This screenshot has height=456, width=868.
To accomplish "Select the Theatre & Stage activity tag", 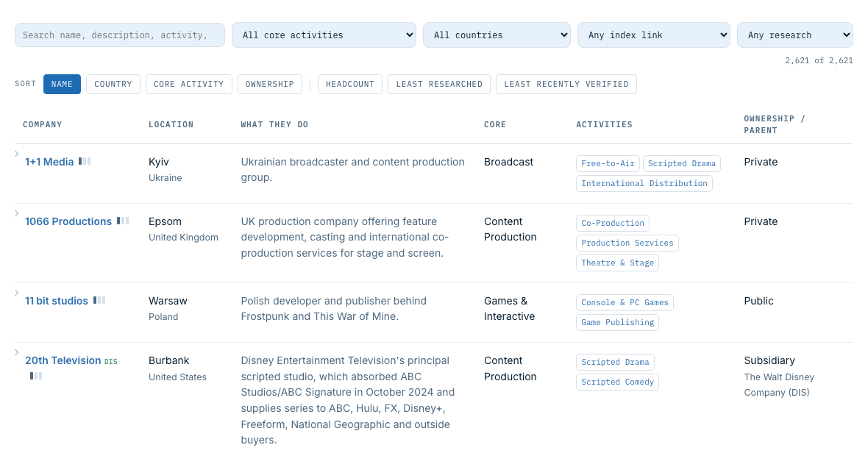I will coord(617,263).
